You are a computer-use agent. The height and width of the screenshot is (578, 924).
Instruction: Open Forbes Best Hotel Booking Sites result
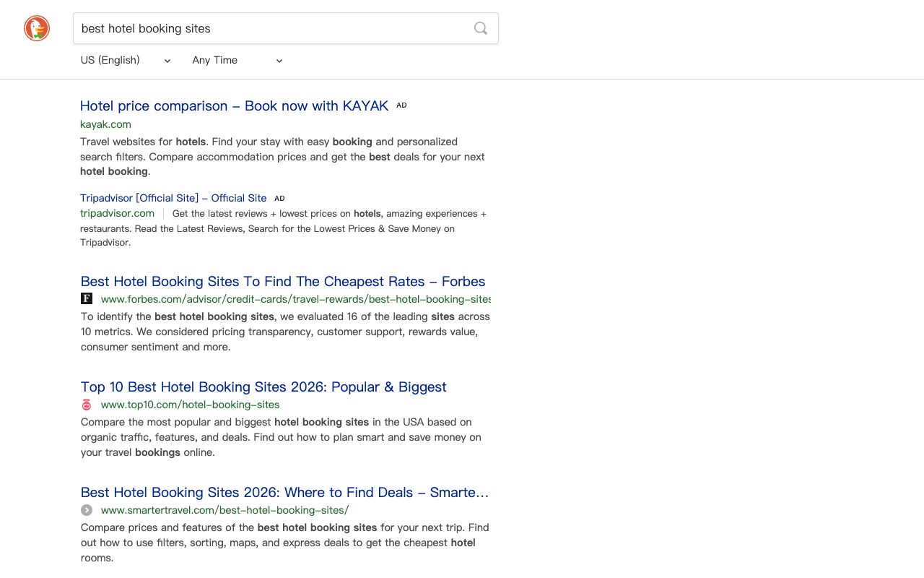click(x=283, y=281)
